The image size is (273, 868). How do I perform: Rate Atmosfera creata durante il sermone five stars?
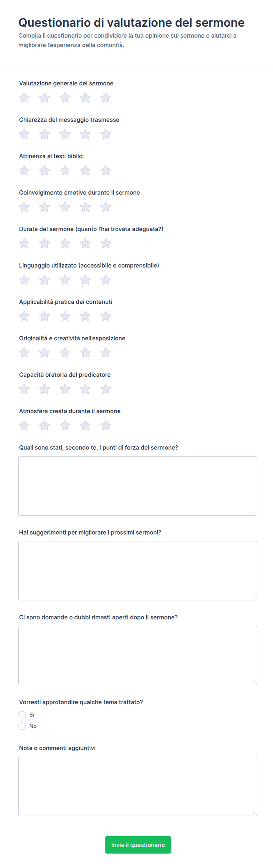pyautogui.click(x=106, y=425)
